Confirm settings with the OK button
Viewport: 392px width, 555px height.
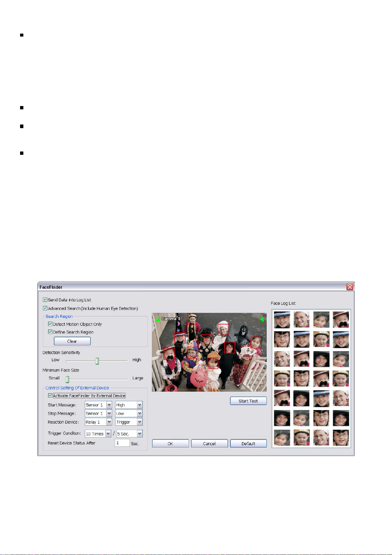pyautogui.click(x=170, y=443)
